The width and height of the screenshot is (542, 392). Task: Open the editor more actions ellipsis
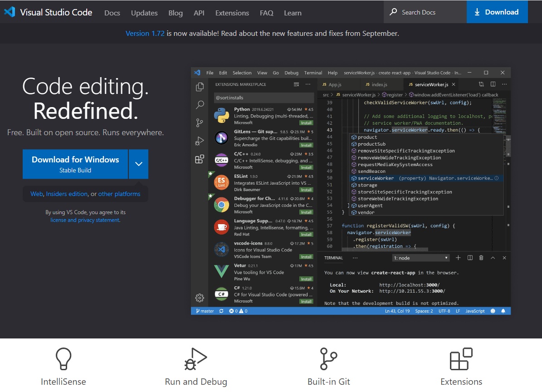point(504,84)
